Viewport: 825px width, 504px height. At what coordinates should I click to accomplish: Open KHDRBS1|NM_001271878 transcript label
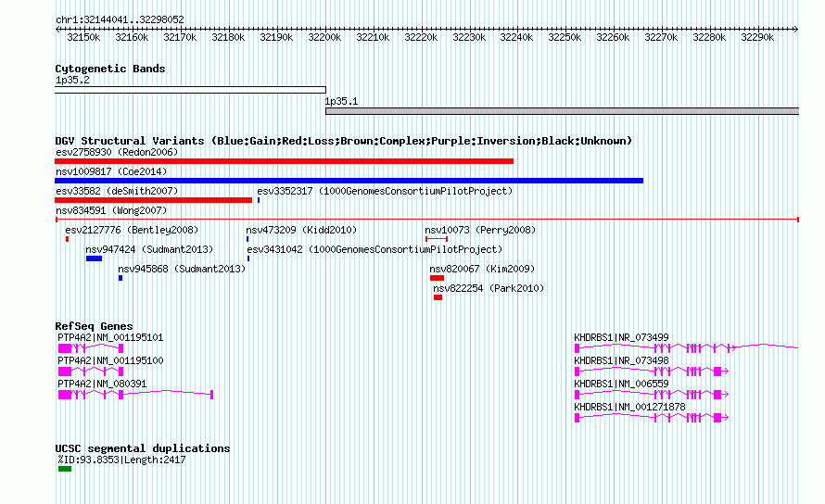629,408
